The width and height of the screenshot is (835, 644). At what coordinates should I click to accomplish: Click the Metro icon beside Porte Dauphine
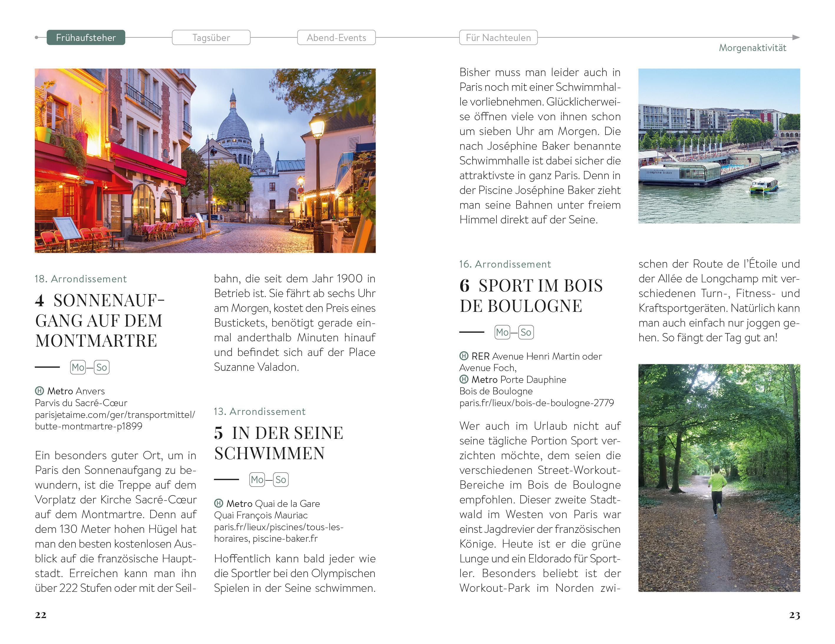pos(465,379)
